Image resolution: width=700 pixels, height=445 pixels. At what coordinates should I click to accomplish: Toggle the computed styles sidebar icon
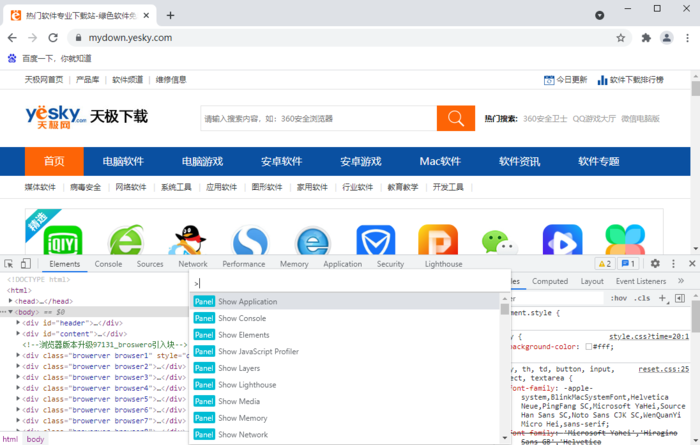click(x=680, y=298)
